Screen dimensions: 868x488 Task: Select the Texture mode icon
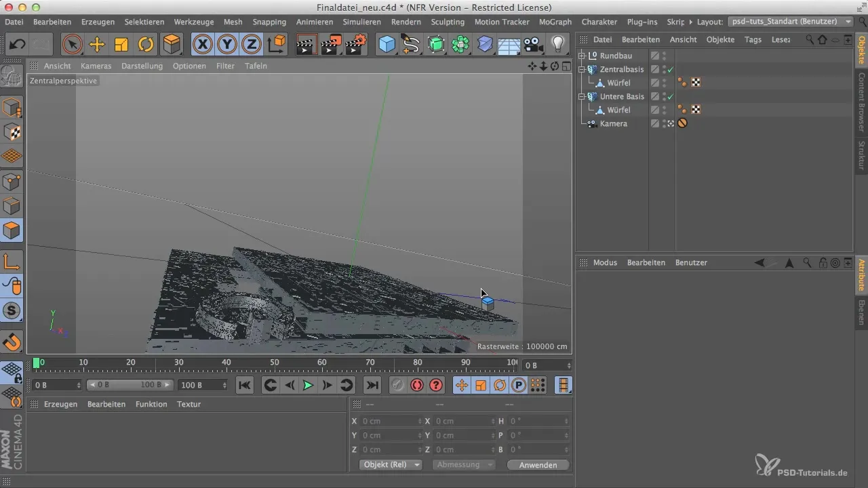(x=12, y=132)
